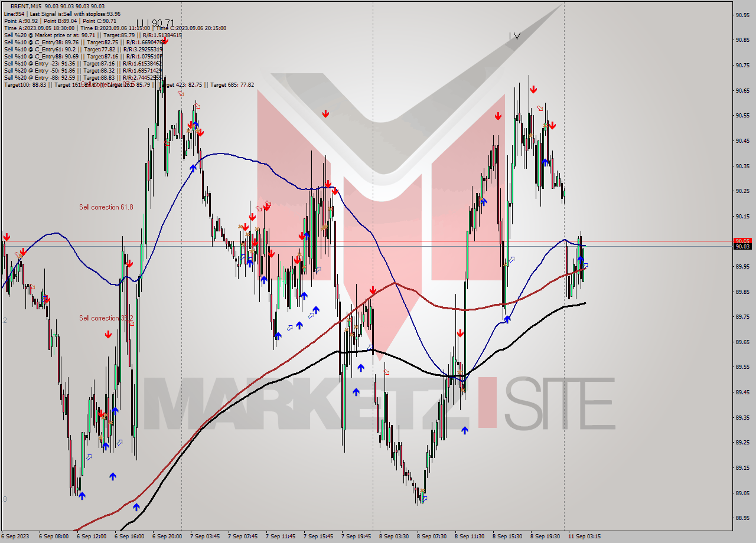Image resolution: width=756 pixels, height=543 pixels.
Task: Click the 88.95 price axis label
Action: tap(742, 518)
